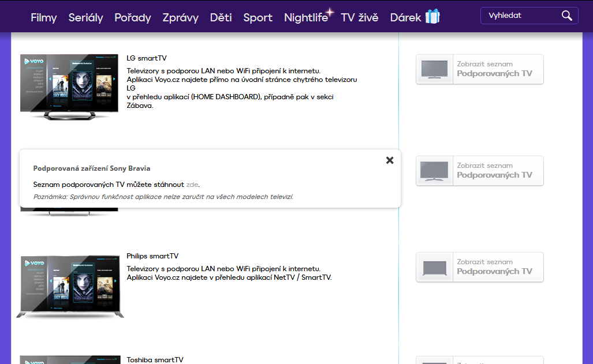Screen dimensions: 593x364
Task: Show supported TVs list for Philips
Action: tap(494, 267)
